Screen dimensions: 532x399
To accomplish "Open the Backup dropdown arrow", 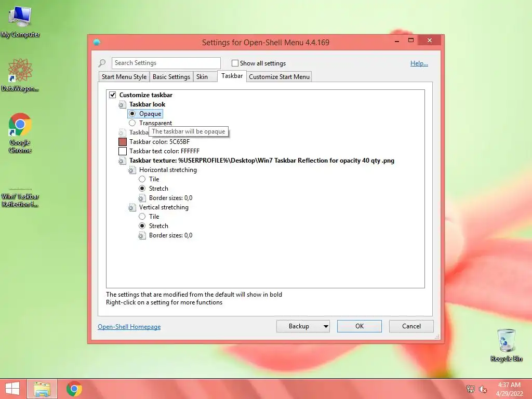I will coord(326,326).
